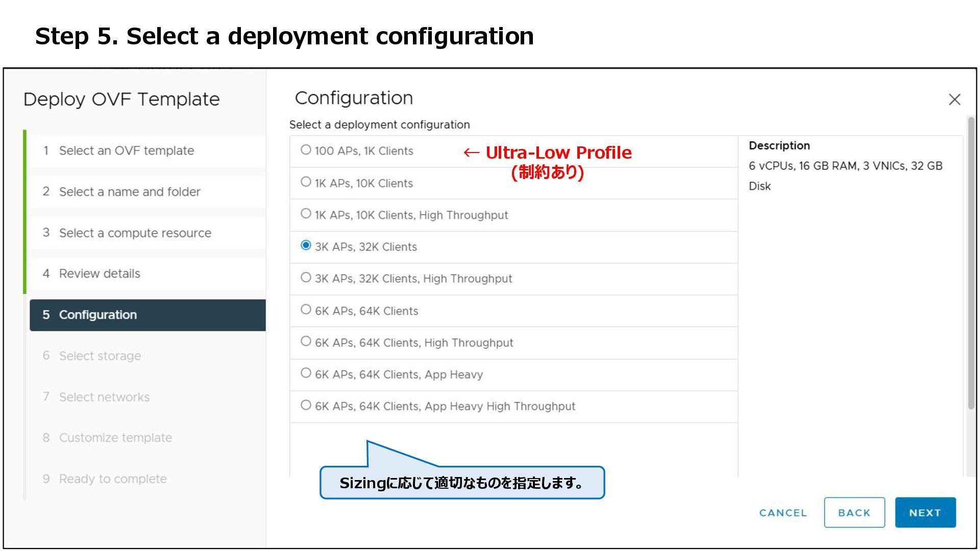The image size is (980, 551).
Task: Click step 6 Select storage
Action: [x=100, y=356]
